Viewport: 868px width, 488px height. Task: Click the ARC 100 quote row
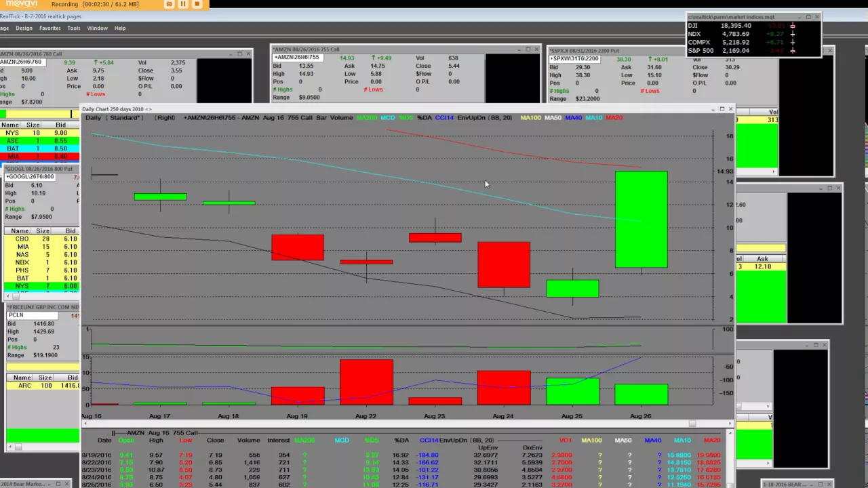pos(43,386)
